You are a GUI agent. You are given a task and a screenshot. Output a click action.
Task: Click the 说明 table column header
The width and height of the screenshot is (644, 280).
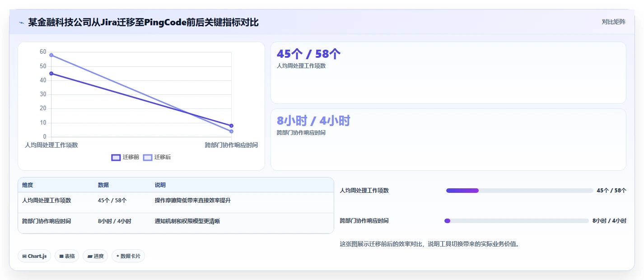tap(160, 185)
